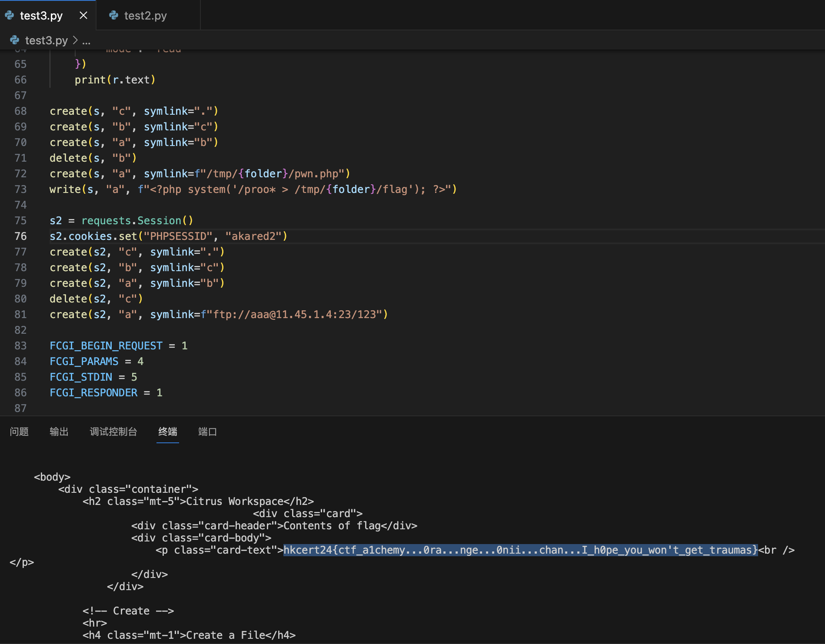
Task: Click the FCGI_BEGIN_REQUEST variable
Action: coord(106,345)
